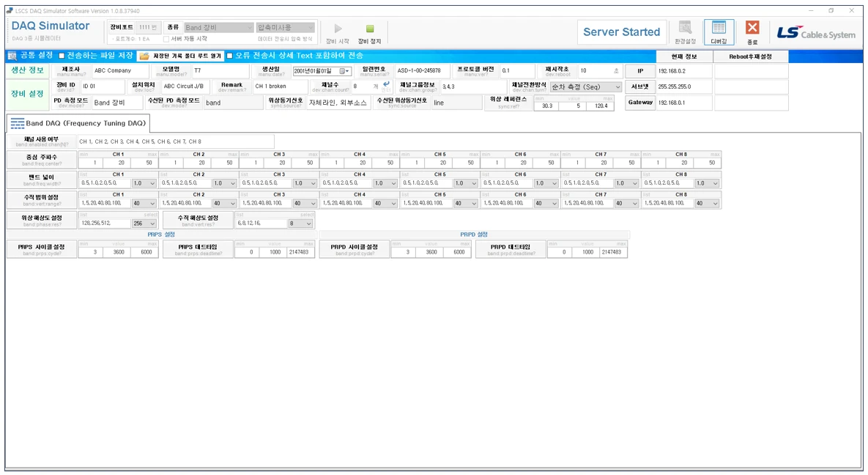
Task: Click channel list CH 1, CH 2 … CH 8 field
Action: pyautogui.click(x=176, y=142)
